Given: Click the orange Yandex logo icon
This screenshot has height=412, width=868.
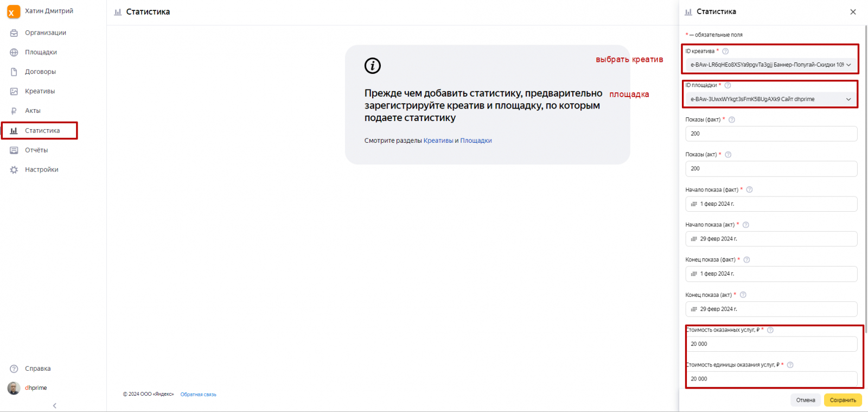Looking at the screenshot, I should point(14,12).
